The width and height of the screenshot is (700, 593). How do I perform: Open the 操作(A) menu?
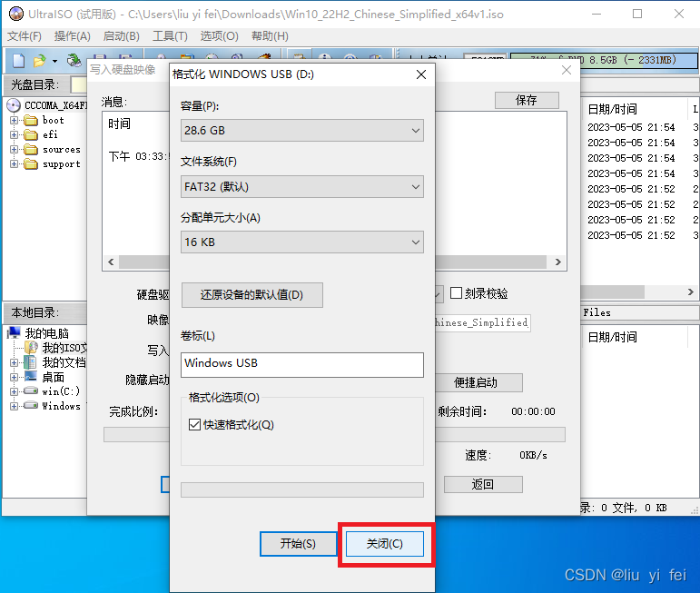[73, 36]
